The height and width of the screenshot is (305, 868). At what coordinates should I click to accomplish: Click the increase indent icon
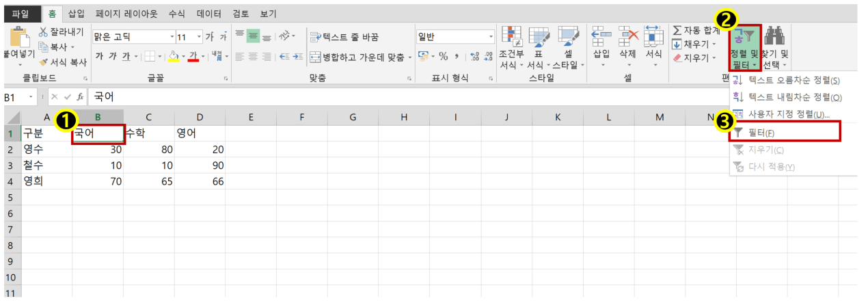click(299, 57)
